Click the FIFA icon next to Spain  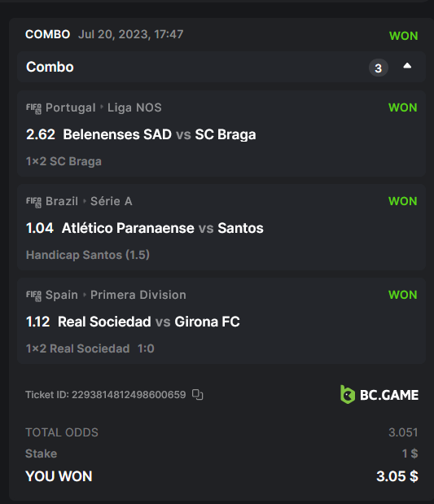33,296
